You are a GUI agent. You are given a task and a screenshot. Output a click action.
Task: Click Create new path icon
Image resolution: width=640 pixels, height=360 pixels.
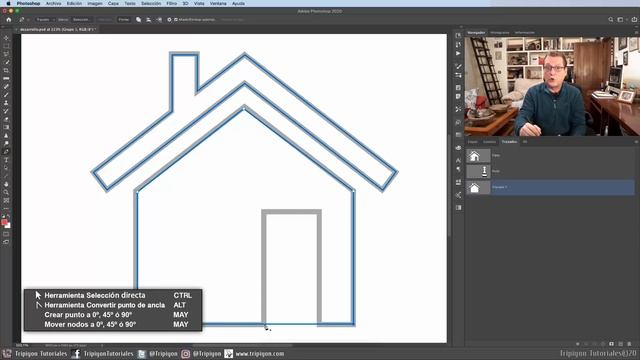coord(620,344)
